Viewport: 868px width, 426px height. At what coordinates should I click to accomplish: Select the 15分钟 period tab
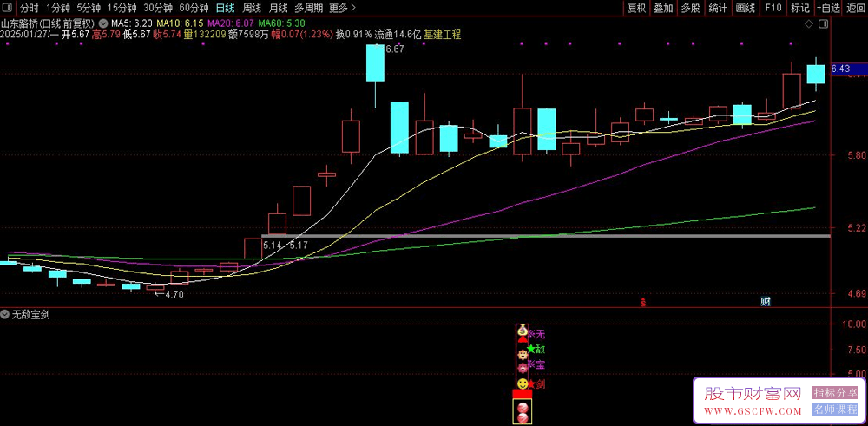pos(122,8)
